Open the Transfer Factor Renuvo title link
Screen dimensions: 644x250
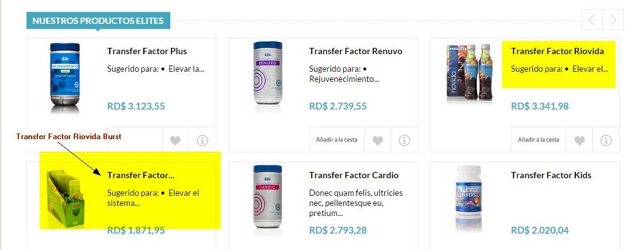click(x=356, y=51)
